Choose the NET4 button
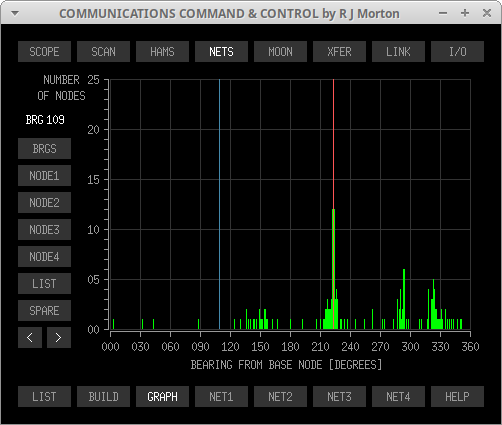The image size is (502, 425). pyautogui.click(x=398, y=397)
